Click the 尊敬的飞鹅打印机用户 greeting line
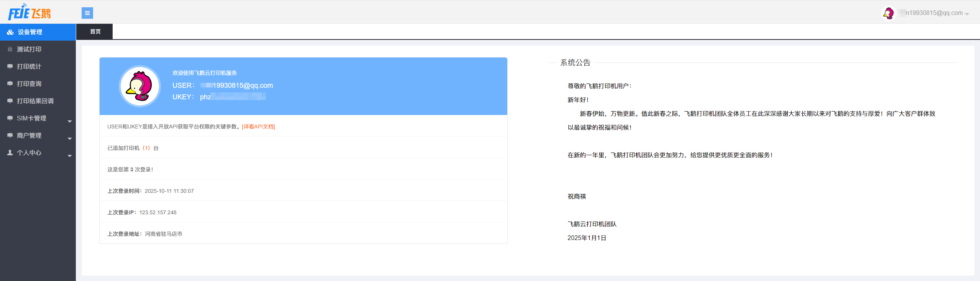980x281 pixels. pos(600,86)
